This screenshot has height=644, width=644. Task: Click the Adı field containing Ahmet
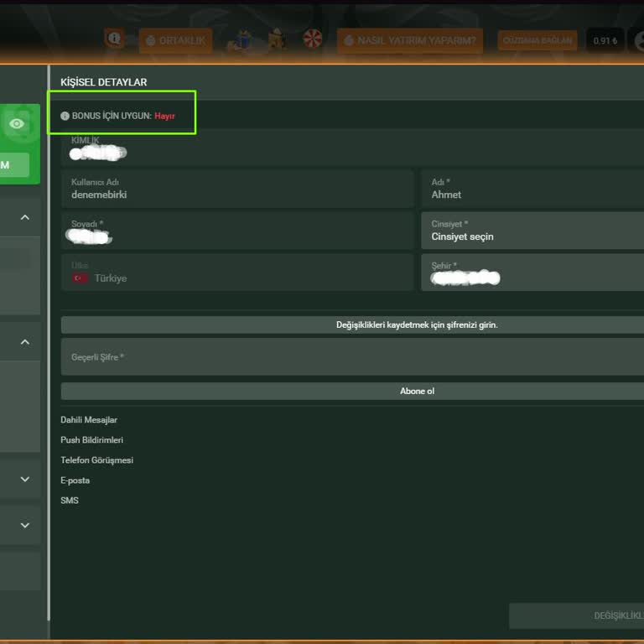(x=532, y=189)
